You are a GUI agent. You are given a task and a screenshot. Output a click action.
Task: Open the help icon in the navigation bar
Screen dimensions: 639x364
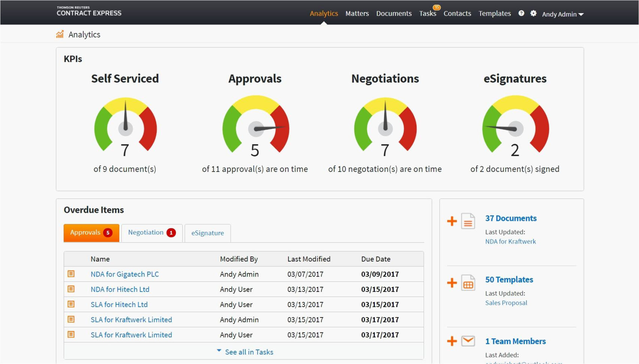click(521, 13)
